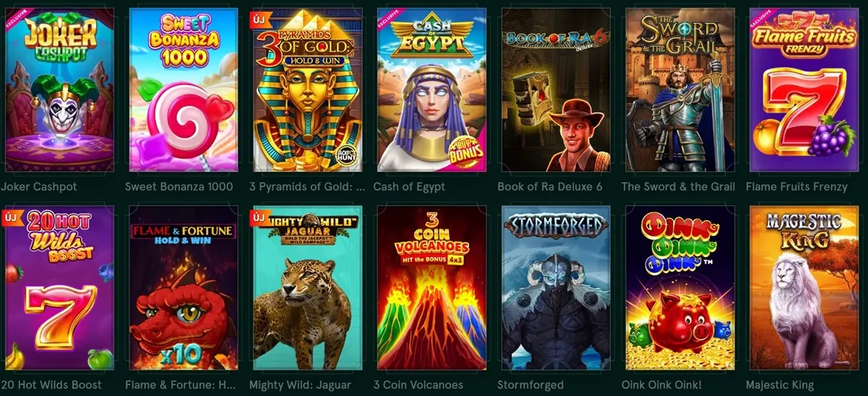Viewport: 868px width, 396px height.
Task: Launch the 3 Coin Volcanoes thumbnail
Action: [432, 288]
